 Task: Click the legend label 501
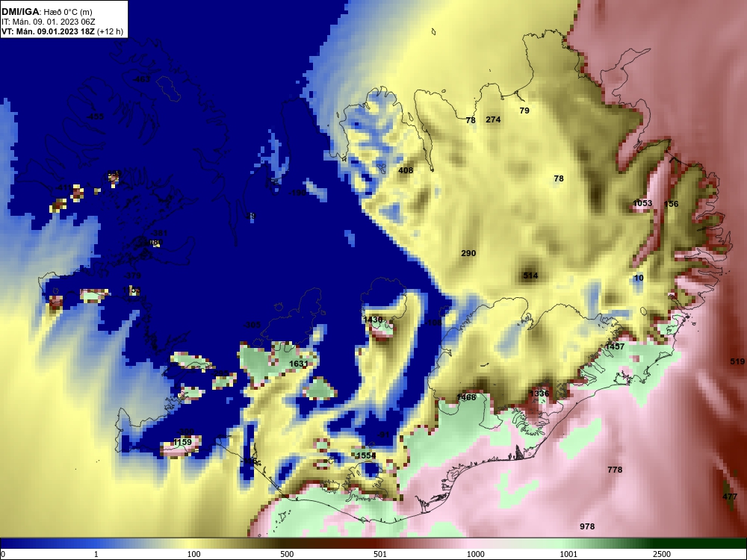(379, 554)
